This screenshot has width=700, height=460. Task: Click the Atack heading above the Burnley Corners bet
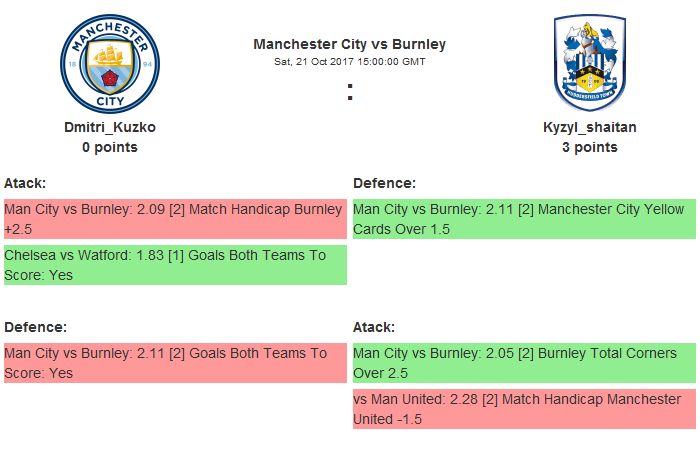(374, 327)
